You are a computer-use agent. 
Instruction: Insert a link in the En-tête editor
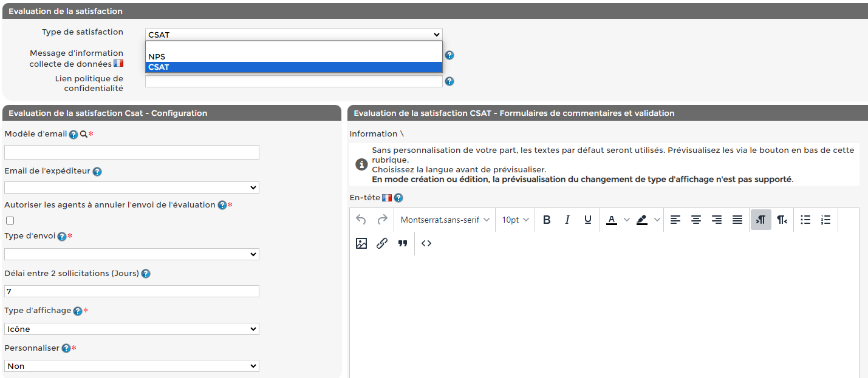(382, 243)
